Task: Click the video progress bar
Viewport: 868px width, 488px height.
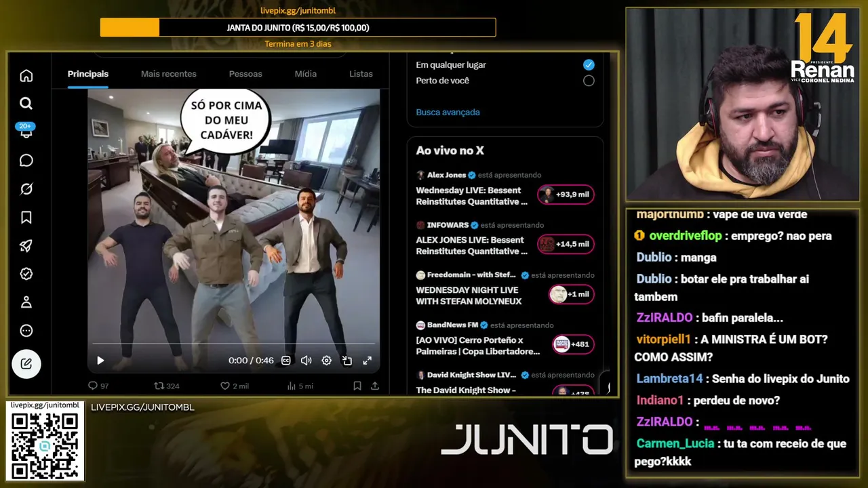Action: coord(233,344)
